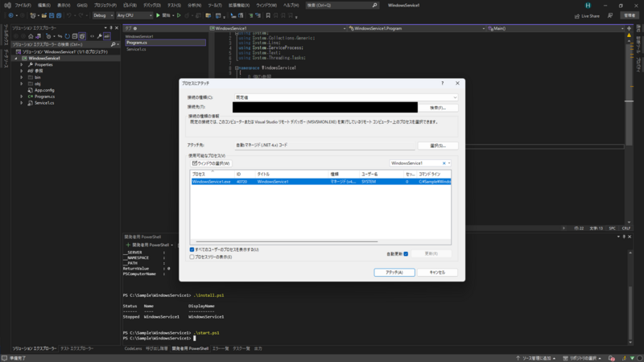Collapse the WindowsService1 project node
Viewport: 644px width, 362px height.
point(16,58)
